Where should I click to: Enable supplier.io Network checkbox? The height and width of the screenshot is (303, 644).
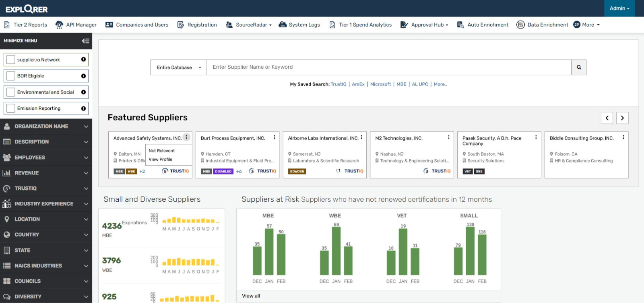pyautogui.click(x=11, y=59)
